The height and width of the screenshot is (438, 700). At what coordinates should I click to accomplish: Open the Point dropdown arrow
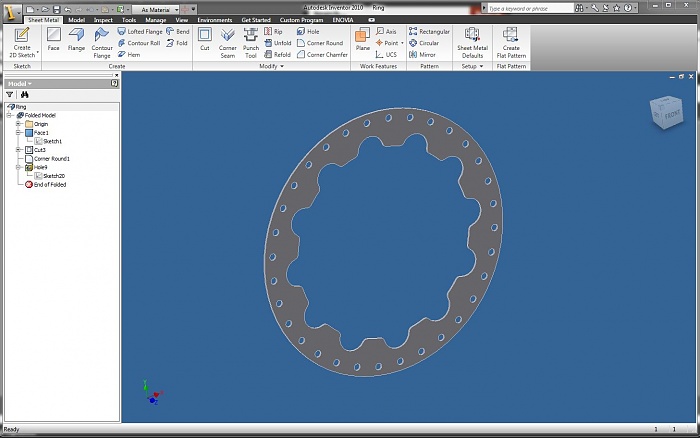(x=402, y=43)
